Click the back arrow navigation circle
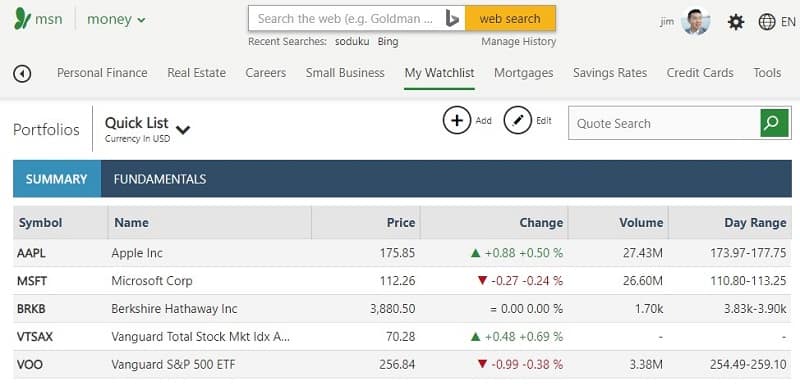Screen dimensions: 800x390 point(22,74)
